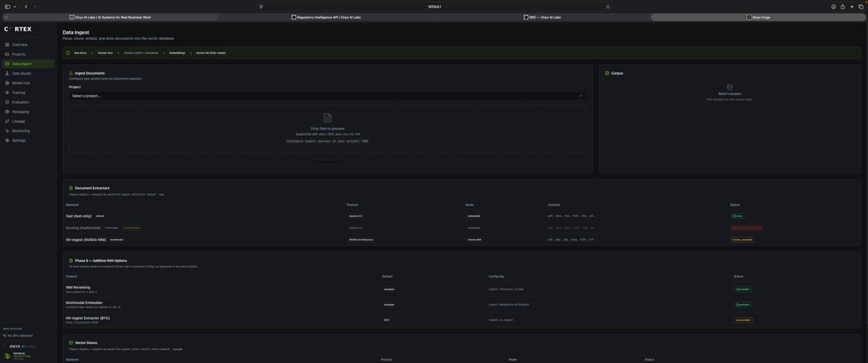Open browser downloads icon

click(833, 7)
